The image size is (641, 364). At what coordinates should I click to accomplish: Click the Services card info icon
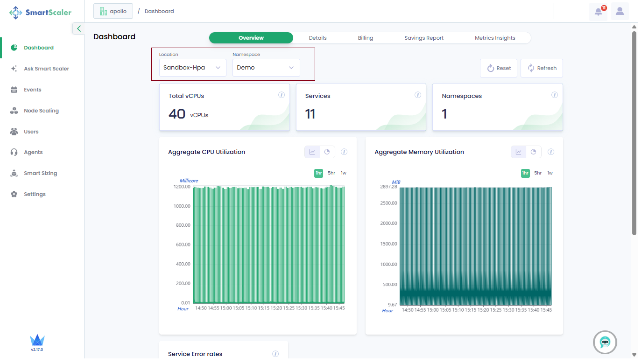(418, 95)
